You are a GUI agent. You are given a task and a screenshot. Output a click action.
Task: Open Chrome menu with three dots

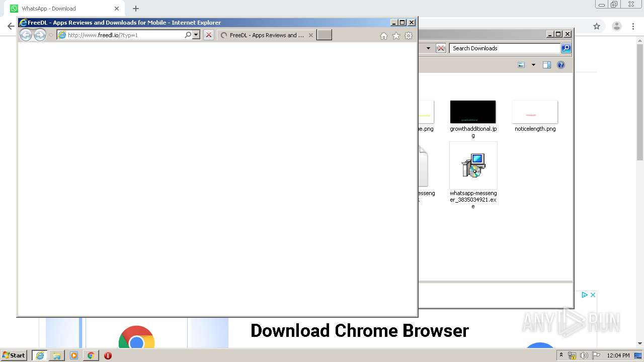633,26
